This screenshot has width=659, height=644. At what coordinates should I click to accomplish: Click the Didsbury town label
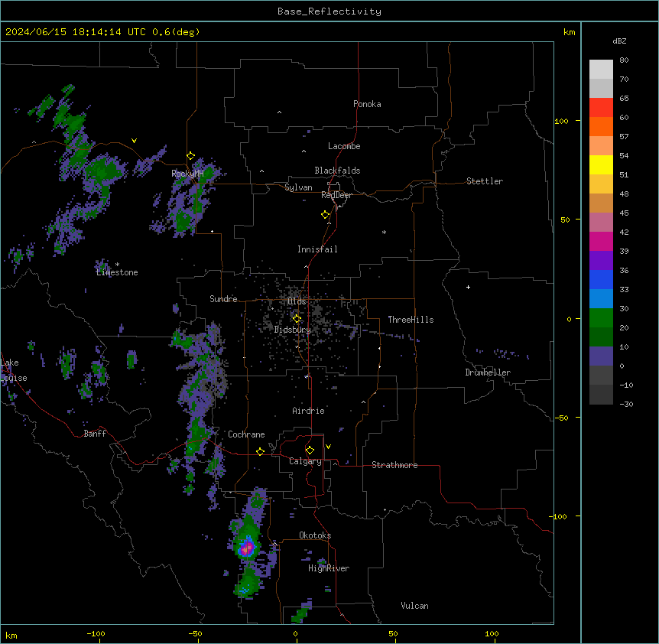293,330
